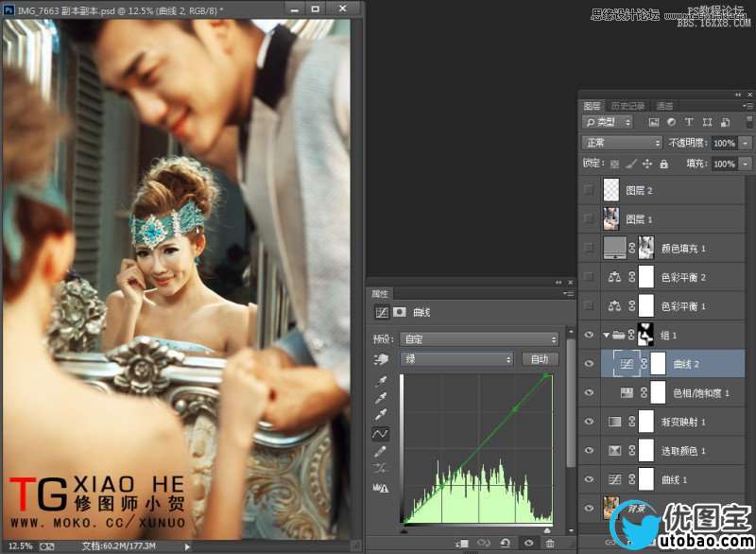Lock image pixels brush icon

click(630, 164)
